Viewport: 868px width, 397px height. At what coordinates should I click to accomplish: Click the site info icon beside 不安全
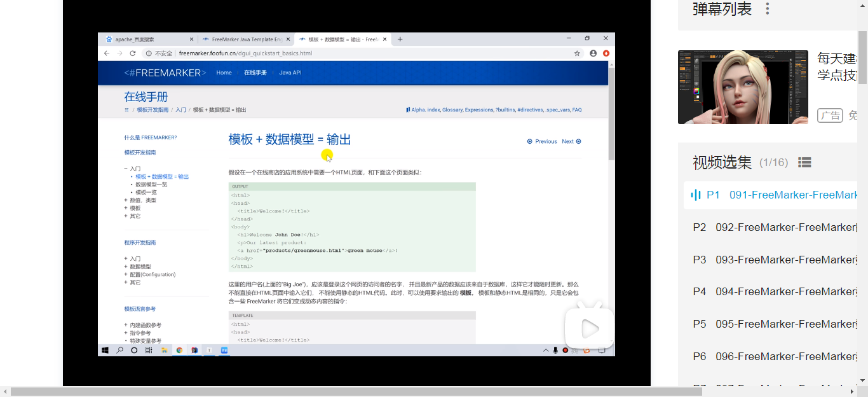[x=148, y=53]
